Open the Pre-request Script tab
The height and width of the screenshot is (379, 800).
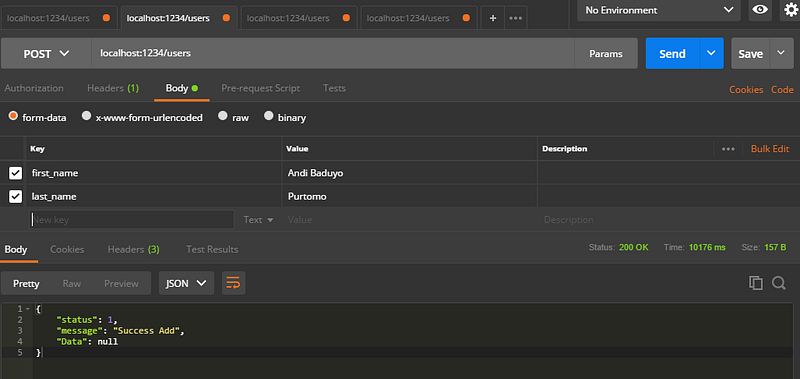tap(260, 88)
